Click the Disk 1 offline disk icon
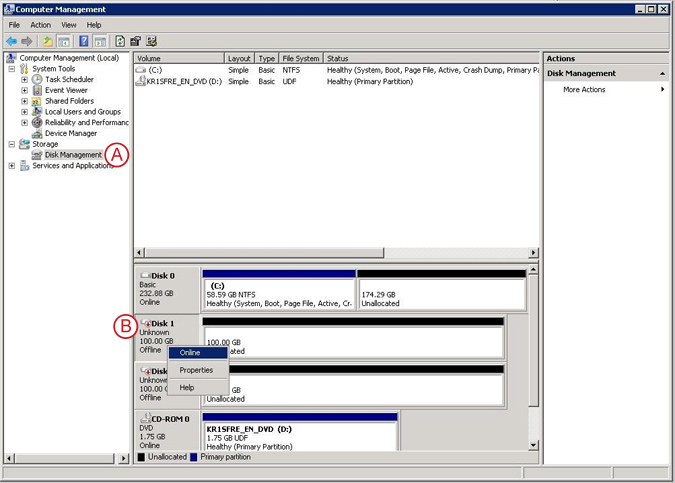The image size is (675, 483). click(146, 324)
